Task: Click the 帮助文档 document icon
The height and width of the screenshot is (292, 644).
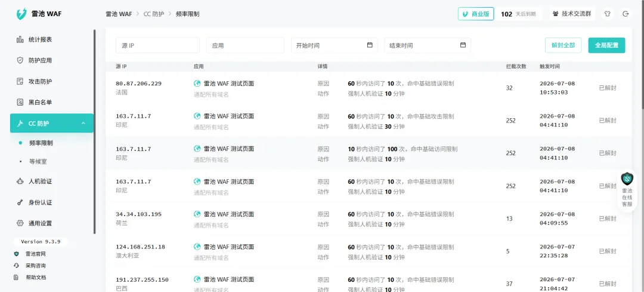Action: click(17, 277)
